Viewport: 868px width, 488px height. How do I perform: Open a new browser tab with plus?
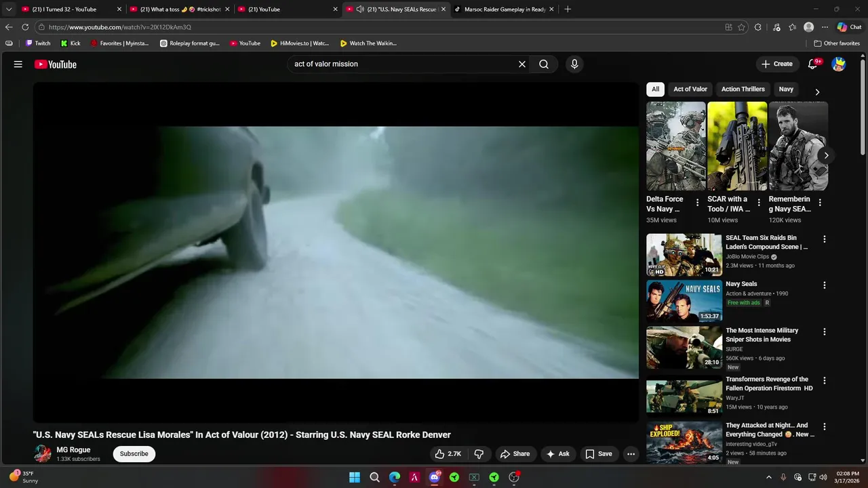coord(568,9)
